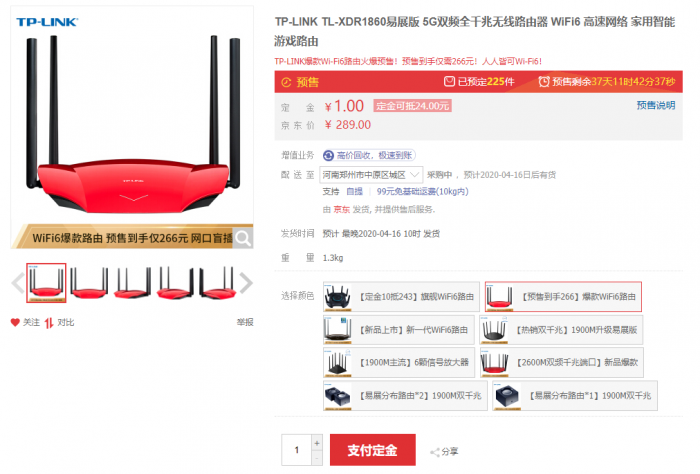Click the magnifier icon on product image
Viewport: 700px width, 474px height.
click(243, 238)
